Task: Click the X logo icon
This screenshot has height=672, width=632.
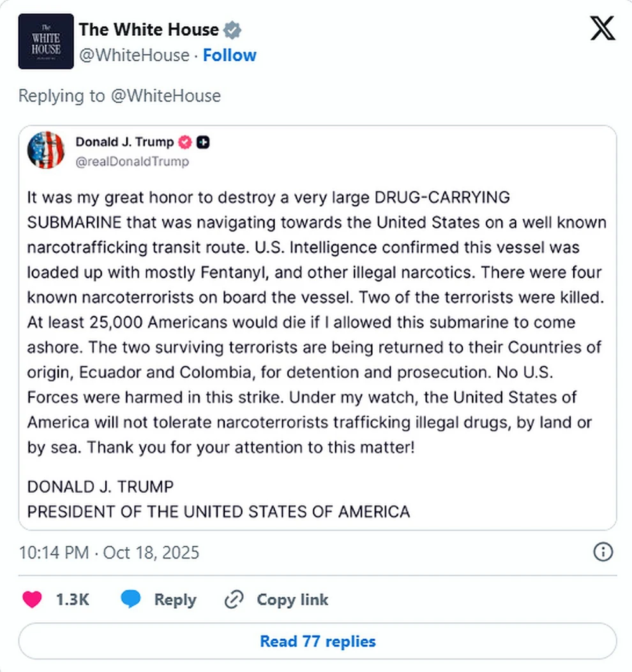Action: coord(603,29)
